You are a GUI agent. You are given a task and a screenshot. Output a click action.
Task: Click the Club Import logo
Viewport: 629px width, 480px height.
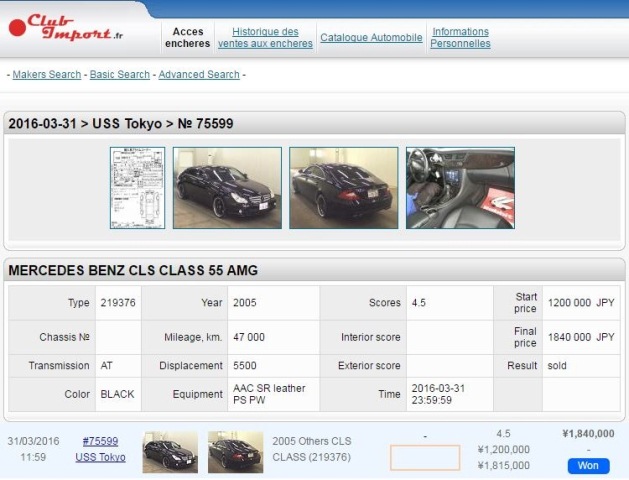click(66, 27)
